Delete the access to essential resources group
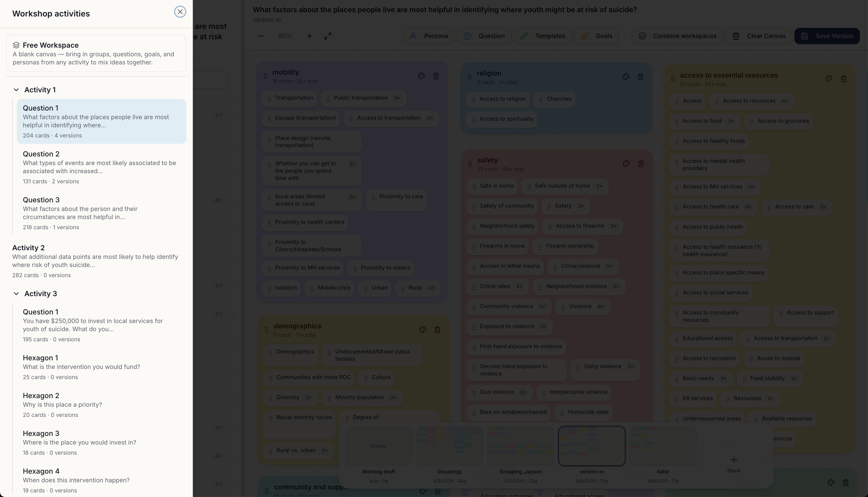This screenshot has height=497, width=868. point(843,79)
